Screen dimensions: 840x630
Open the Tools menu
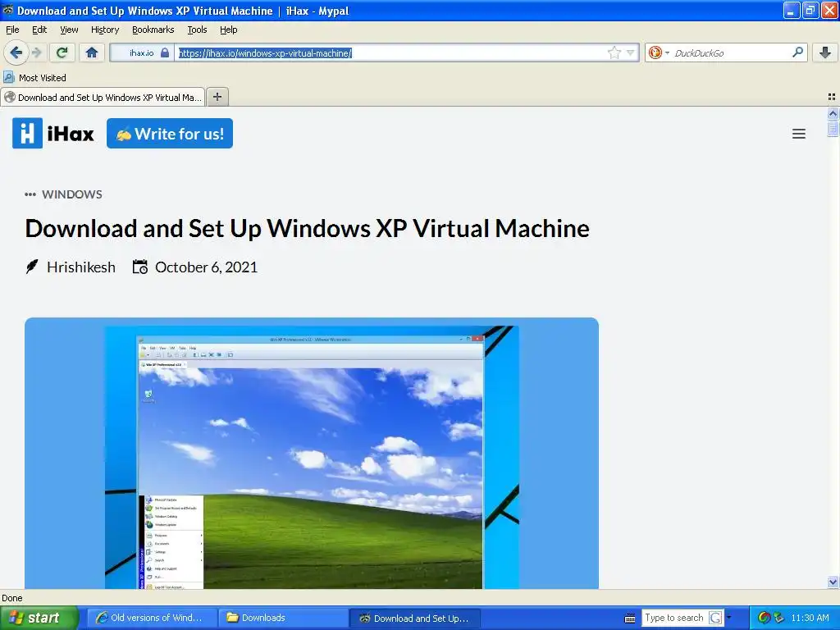tap(197, 30)
